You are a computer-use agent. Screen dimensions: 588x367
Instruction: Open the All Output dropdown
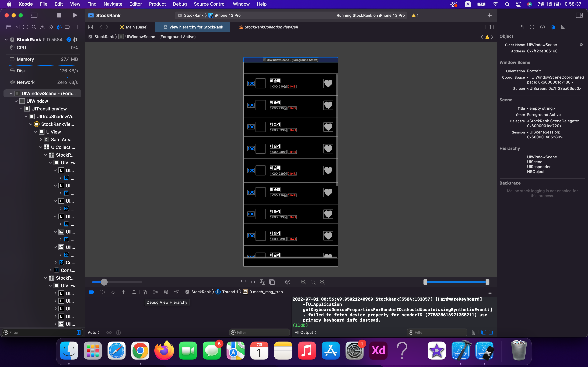click(x=305, y=332)
